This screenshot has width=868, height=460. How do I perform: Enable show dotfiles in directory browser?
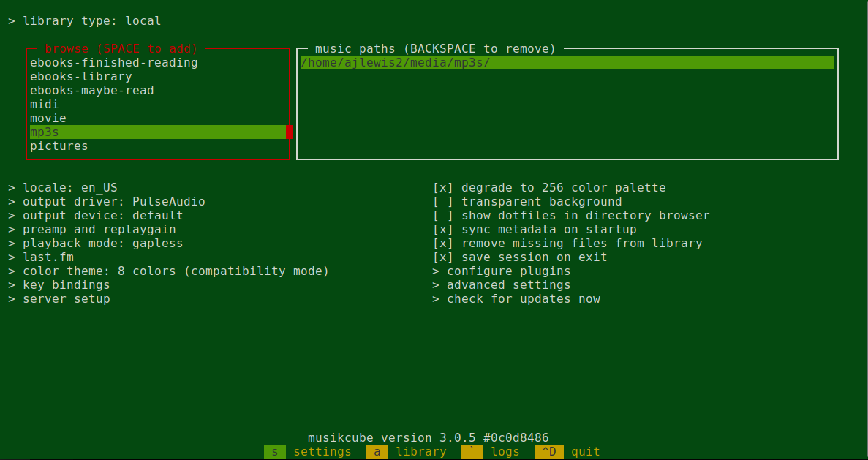tap(570, 215)
